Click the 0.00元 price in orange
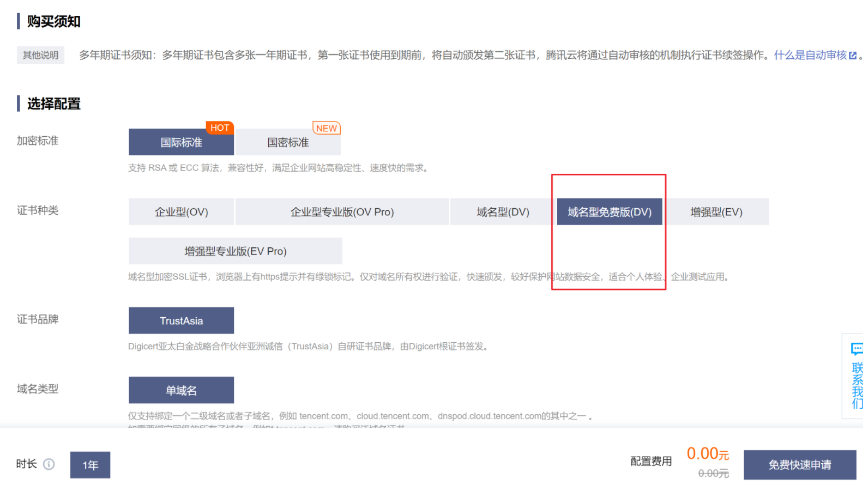This screenshot has height=491, width=868. pos(708,453)
